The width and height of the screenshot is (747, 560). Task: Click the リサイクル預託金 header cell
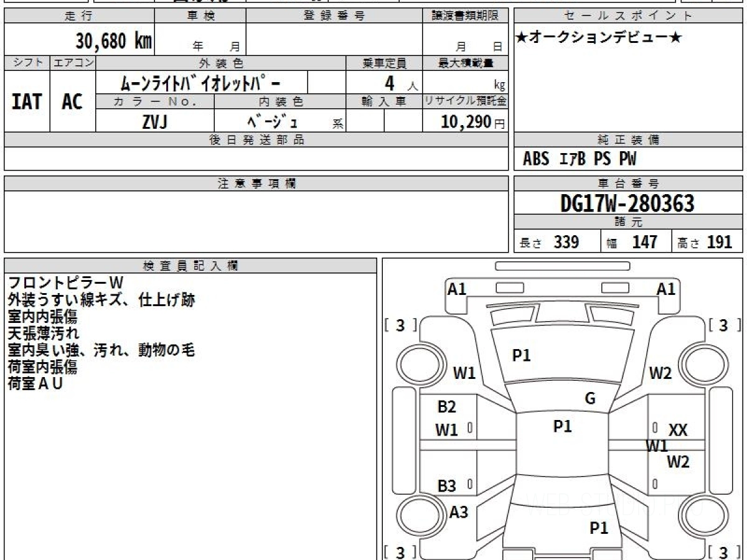(x=465, y=101)
